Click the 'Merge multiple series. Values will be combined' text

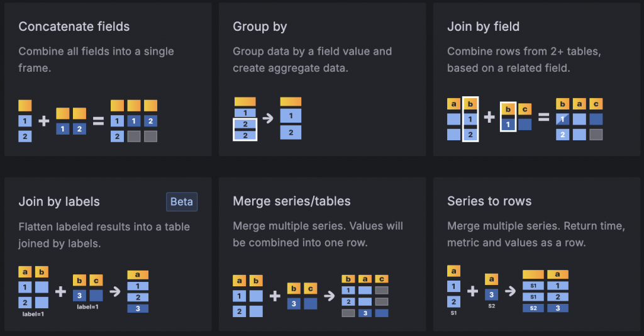(x=318, y=234)
